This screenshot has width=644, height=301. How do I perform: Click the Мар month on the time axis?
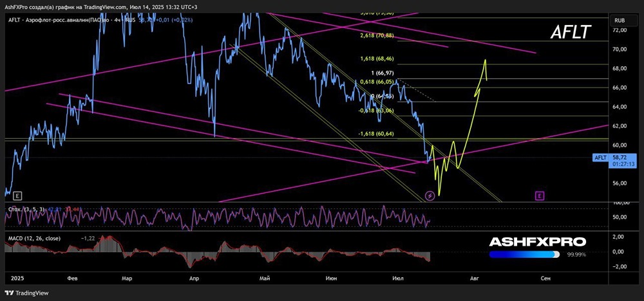pos(127,278)
